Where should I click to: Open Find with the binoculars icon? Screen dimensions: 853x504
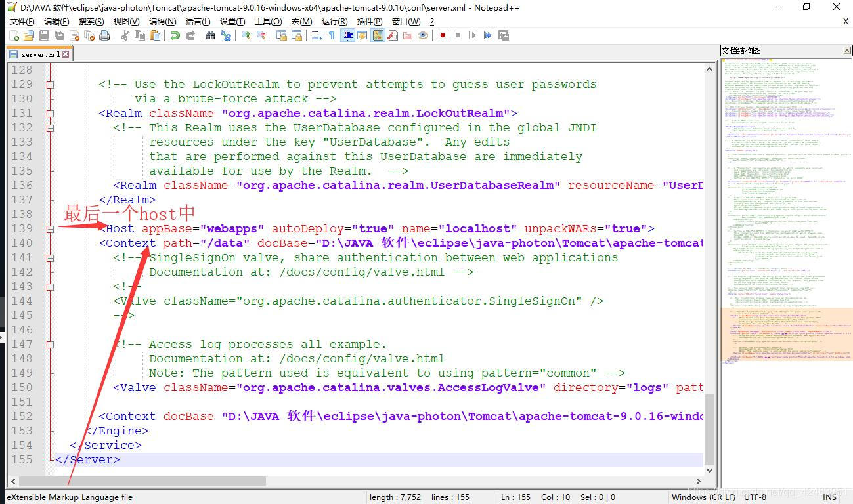click(210, 35)
